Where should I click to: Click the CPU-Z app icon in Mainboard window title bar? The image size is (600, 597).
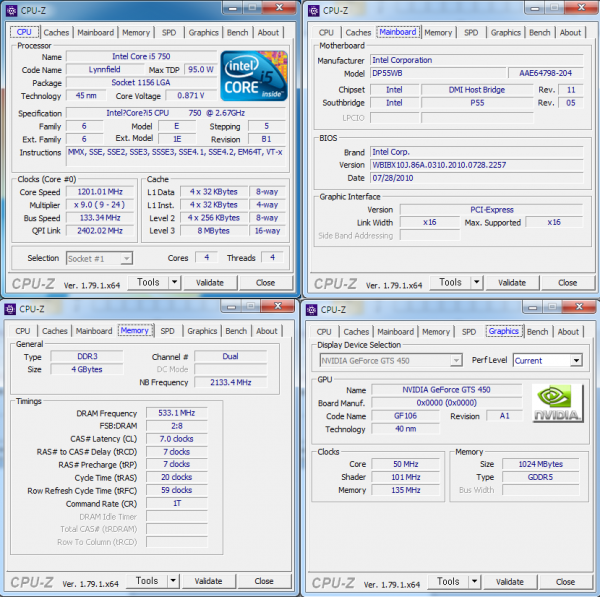coord(314,11)
